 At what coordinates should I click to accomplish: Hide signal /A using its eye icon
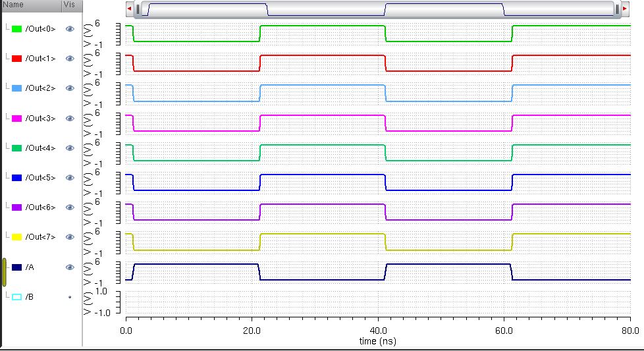(x=70, y=267)
